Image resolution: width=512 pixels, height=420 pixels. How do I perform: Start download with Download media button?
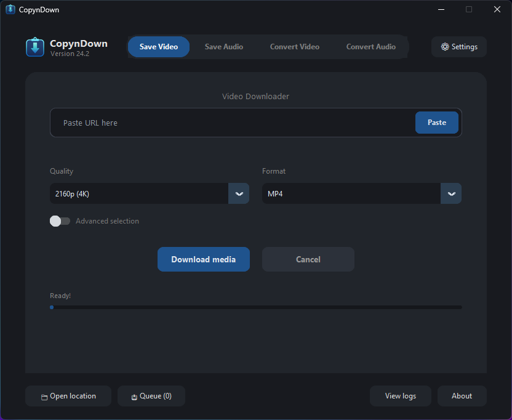(204, 259)
